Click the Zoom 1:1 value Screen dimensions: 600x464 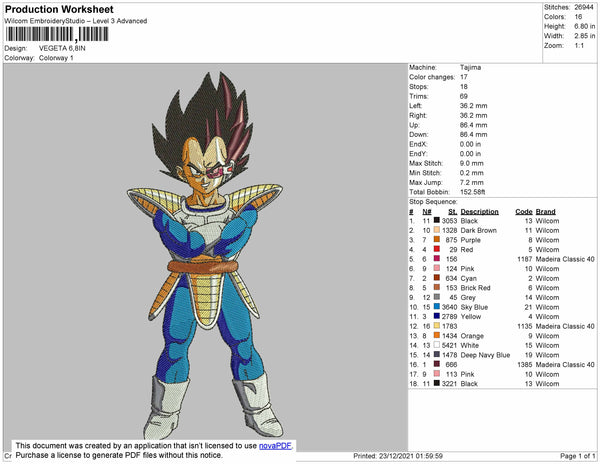(x=579, y=46)
